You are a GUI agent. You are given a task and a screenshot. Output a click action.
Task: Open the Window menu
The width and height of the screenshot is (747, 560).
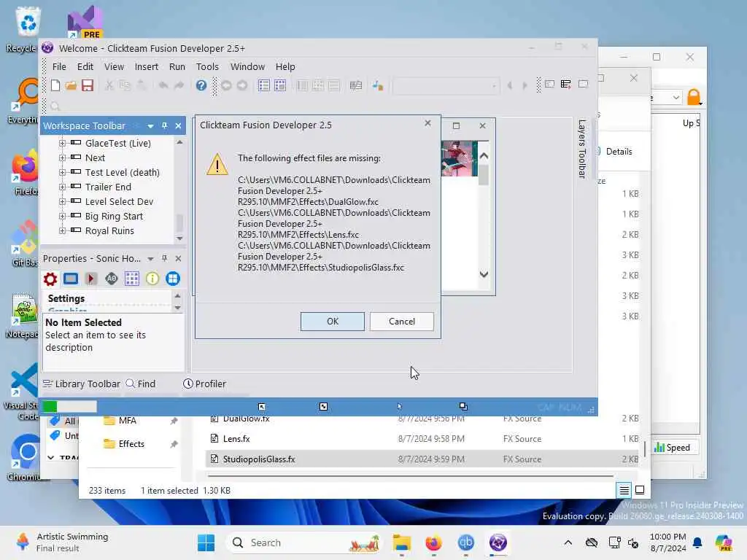pyautogui.click(x=247, y=66)
